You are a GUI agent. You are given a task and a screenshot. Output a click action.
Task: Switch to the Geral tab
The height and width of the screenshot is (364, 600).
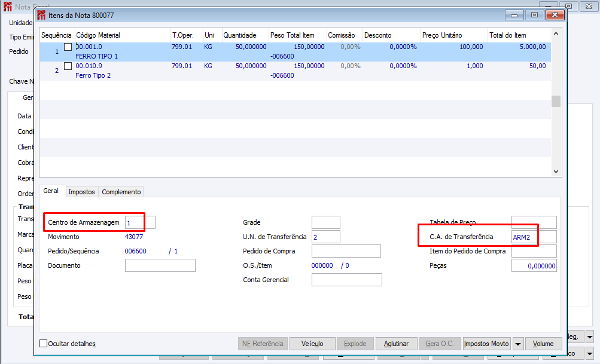coord(51,191)
